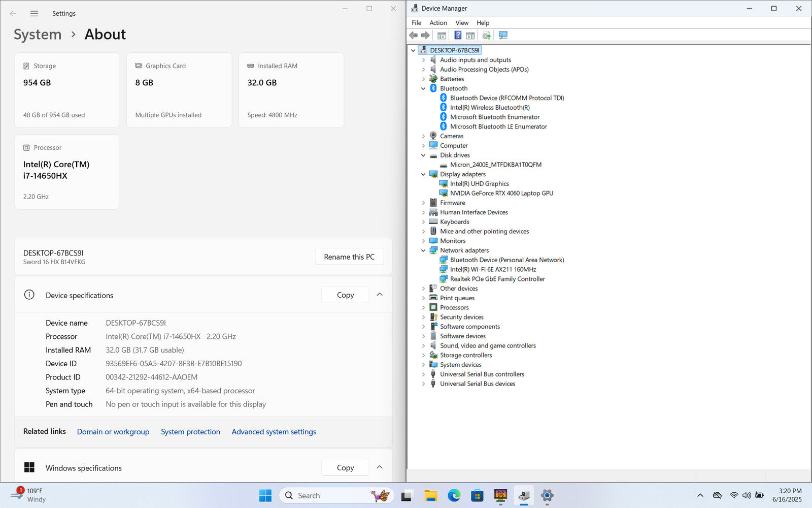Open Microsoft Edge from the taskbar
This screenshot has width=812, height=508.
pos(454,495)
